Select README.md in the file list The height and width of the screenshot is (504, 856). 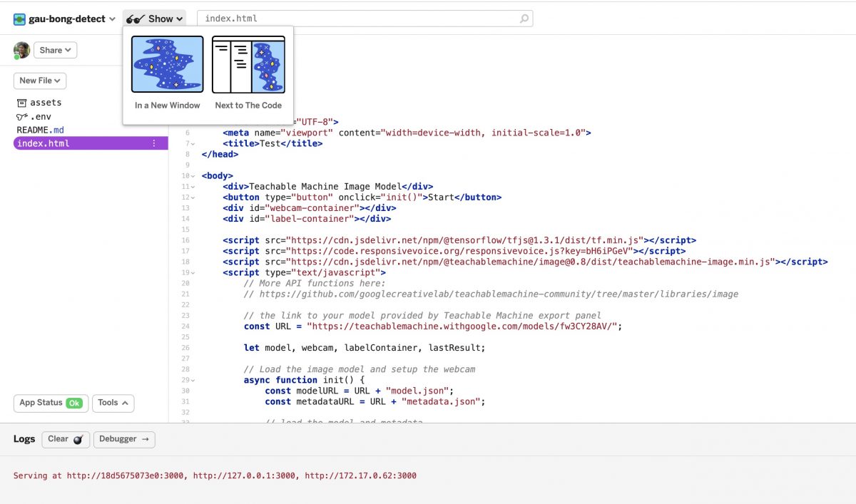click(x=40, y=130)
